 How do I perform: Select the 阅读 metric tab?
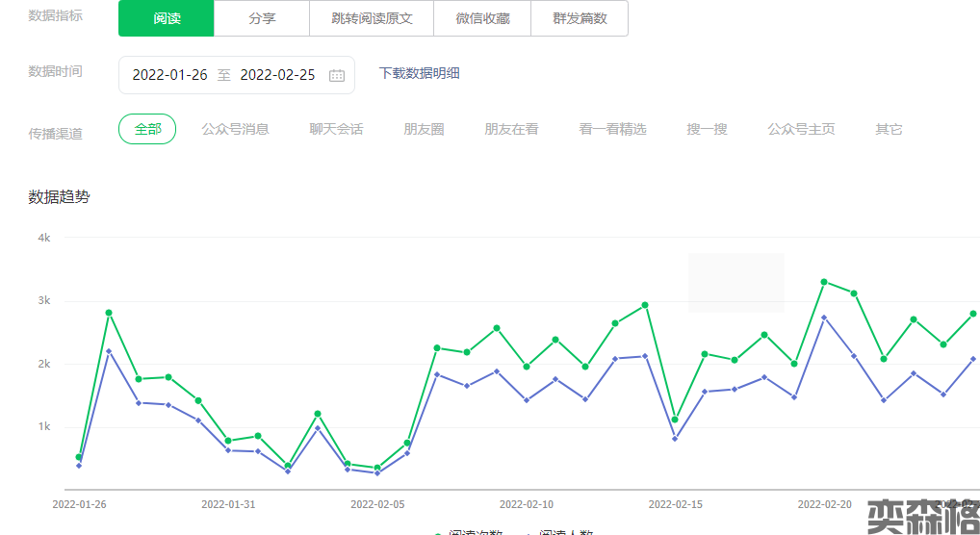tap(167, 18)
